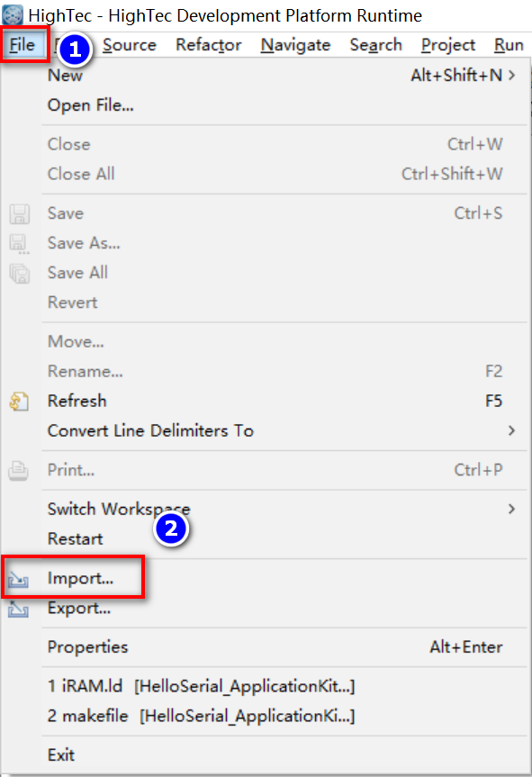Viewport: 532px width, 777px height.
Task: Click the Save All stacked disks icon
Action: tap(19, 273)
